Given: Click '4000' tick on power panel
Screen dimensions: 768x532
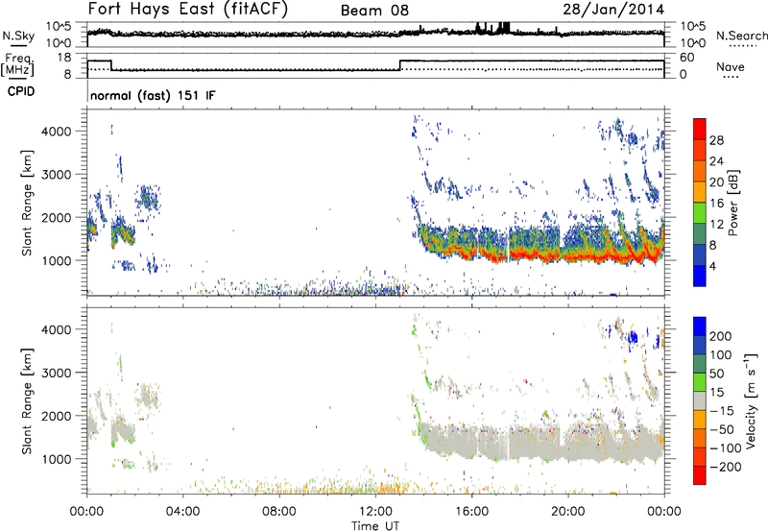Looking at the screenshot, I should coord(56,132).
